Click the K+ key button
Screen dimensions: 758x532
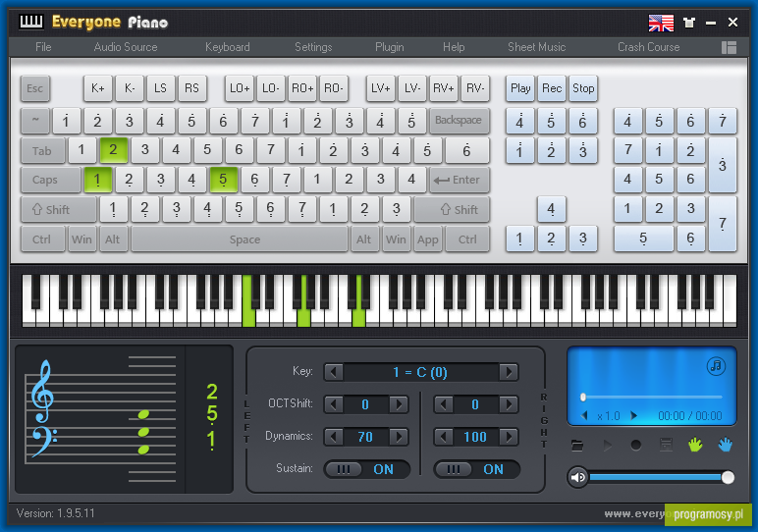click(97, 88)
